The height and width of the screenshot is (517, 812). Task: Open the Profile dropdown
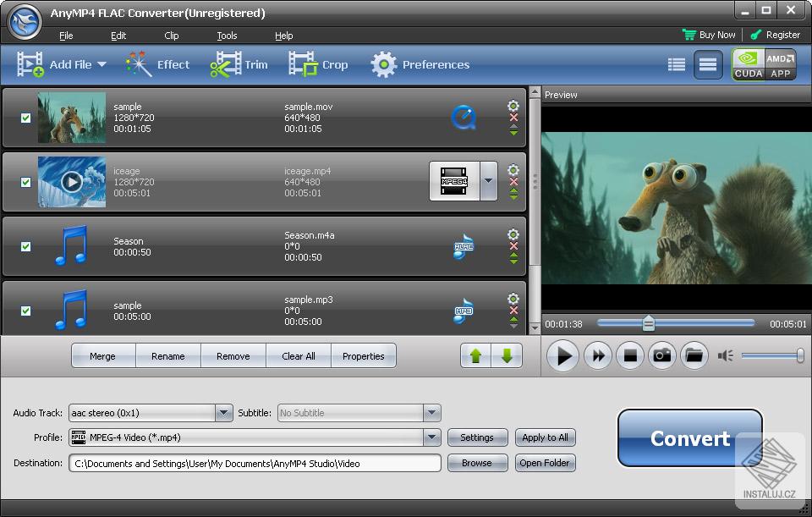[432, 437]
